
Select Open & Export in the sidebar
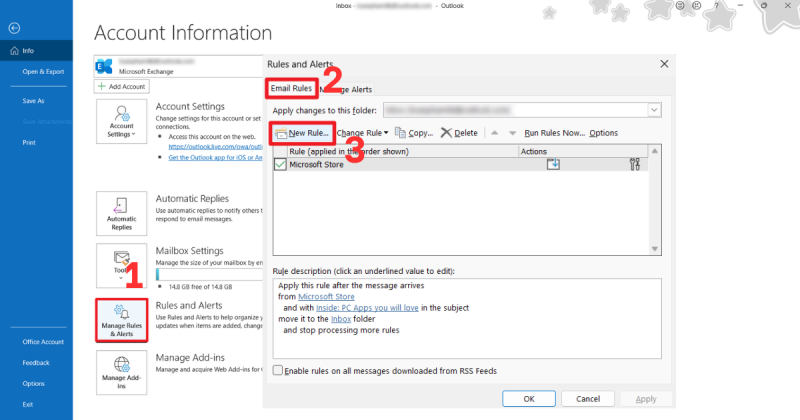click(42, 72)
